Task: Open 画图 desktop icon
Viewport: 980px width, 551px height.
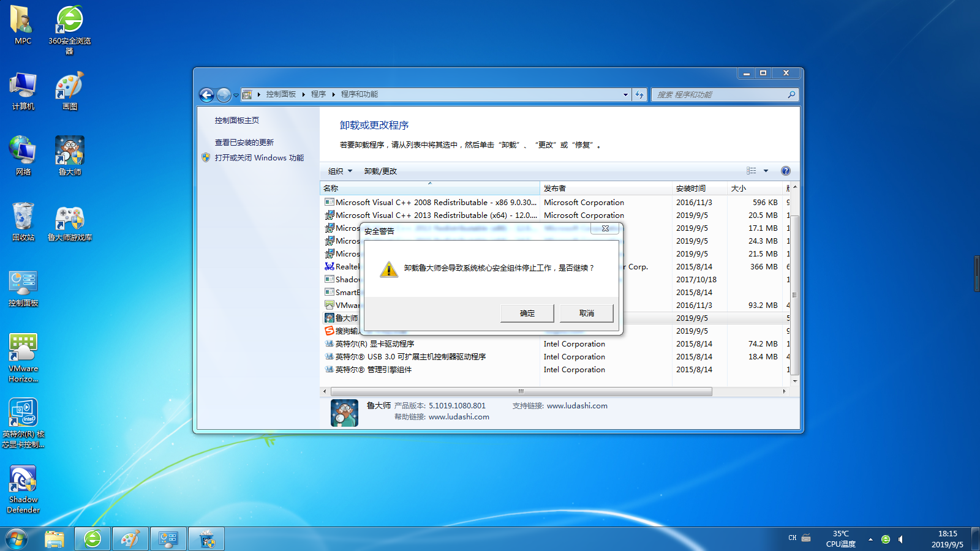Action: [x=70, y=91]
